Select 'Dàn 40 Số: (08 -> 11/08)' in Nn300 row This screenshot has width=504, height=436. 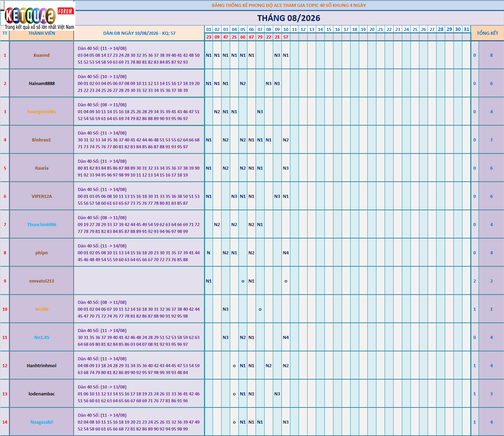(x=102, y=302)
